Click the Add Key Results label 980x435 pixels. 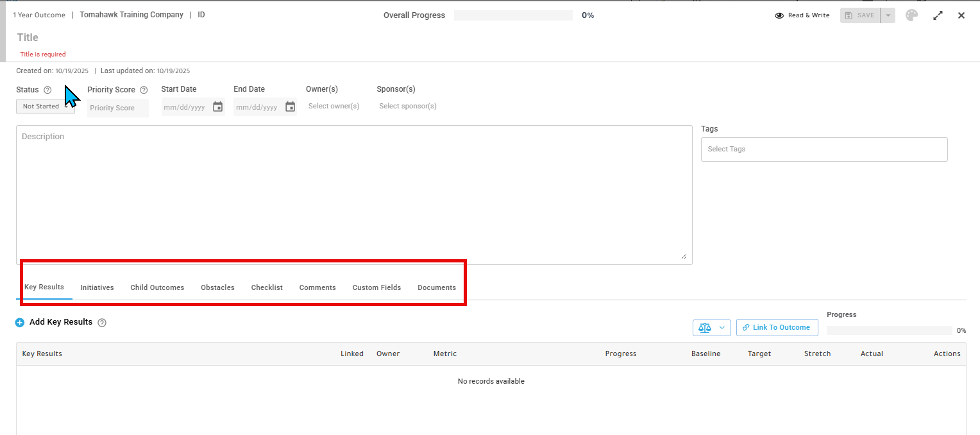pos(61,322)
